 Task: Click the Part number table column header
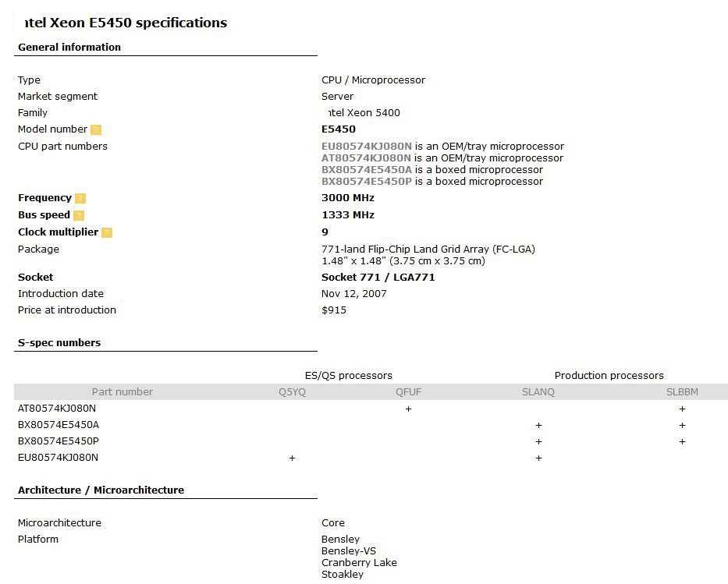(x=123, y=392)
